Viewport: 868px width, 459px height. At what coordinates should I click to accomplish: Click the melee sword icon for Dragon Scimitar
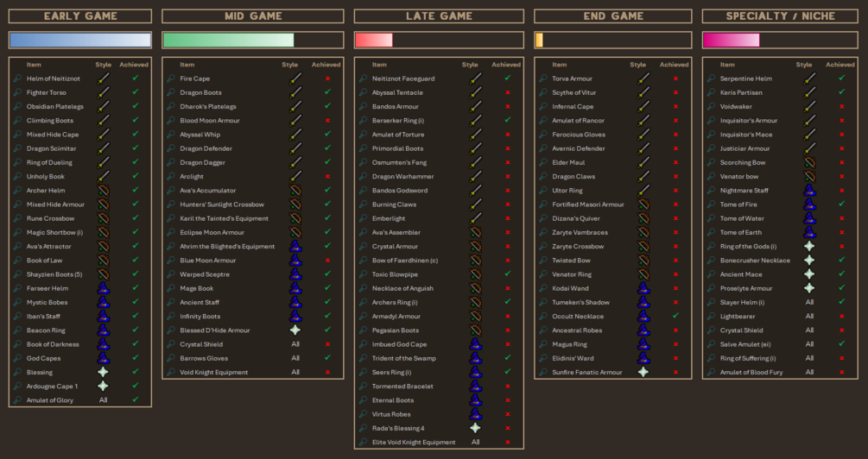click(104, 148)
